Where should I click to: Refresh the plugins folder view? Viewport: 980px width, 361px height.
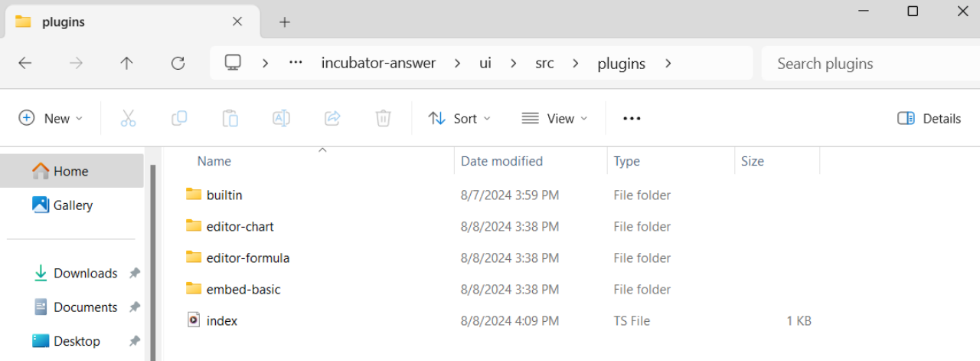click(178, 64)
